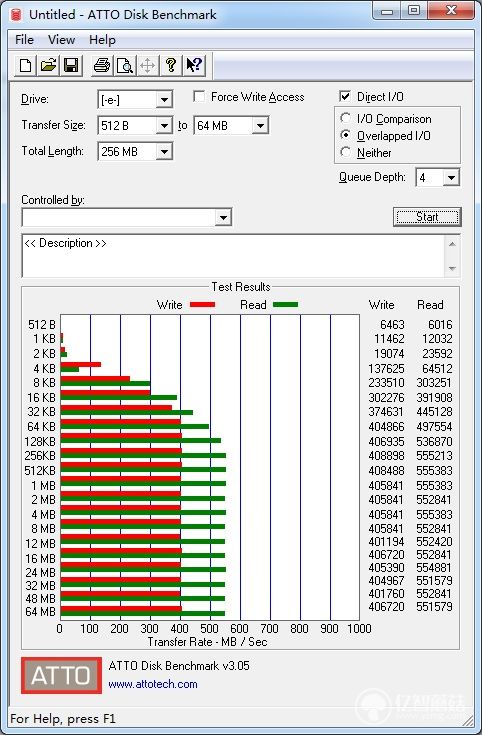Choose the Neither radio option
Viewport: 482px width, 735px height.
(346, 152)
